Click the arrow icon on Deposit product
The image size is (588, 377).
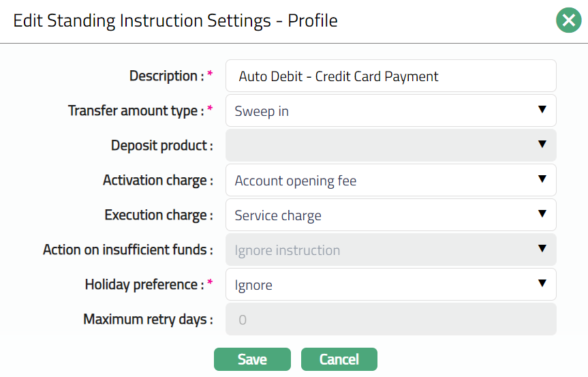pyautogui.click(x=542, y=145)
